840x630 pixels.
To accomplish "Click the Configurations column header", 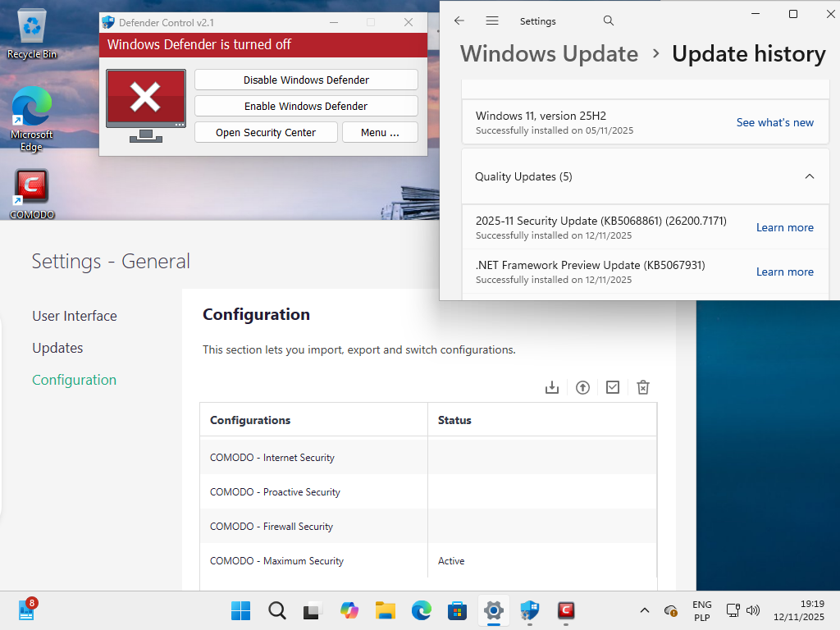I will 314,420.
